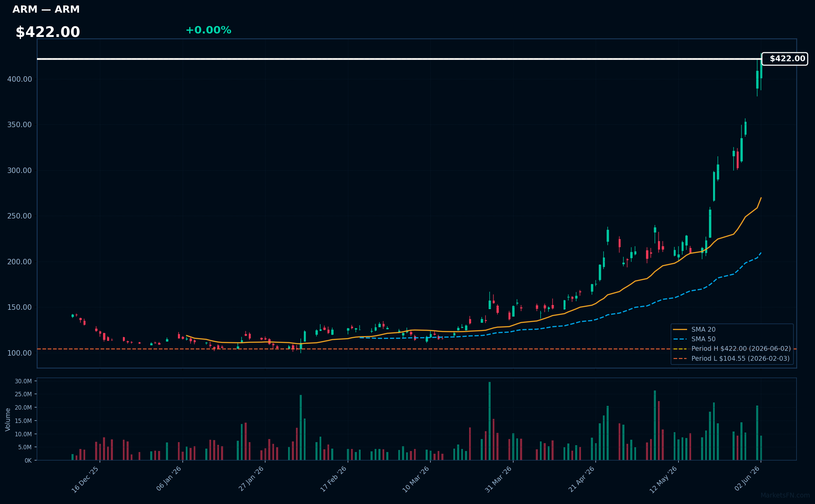
Task: Select the "02 Jun '26" date label
Action: [747, 479]
